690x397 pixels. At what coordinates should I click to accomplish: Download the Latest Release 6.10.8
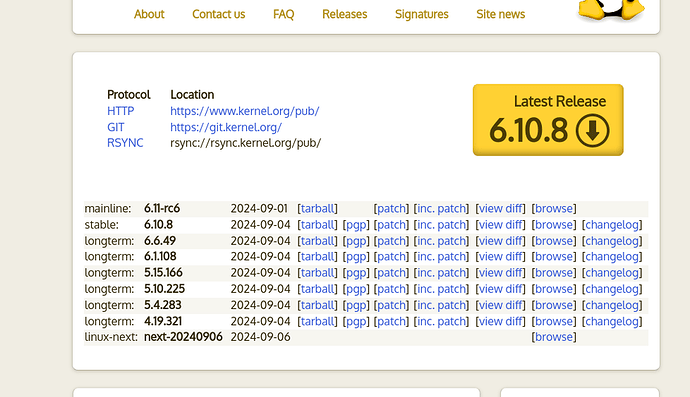(x=548, y=120)
